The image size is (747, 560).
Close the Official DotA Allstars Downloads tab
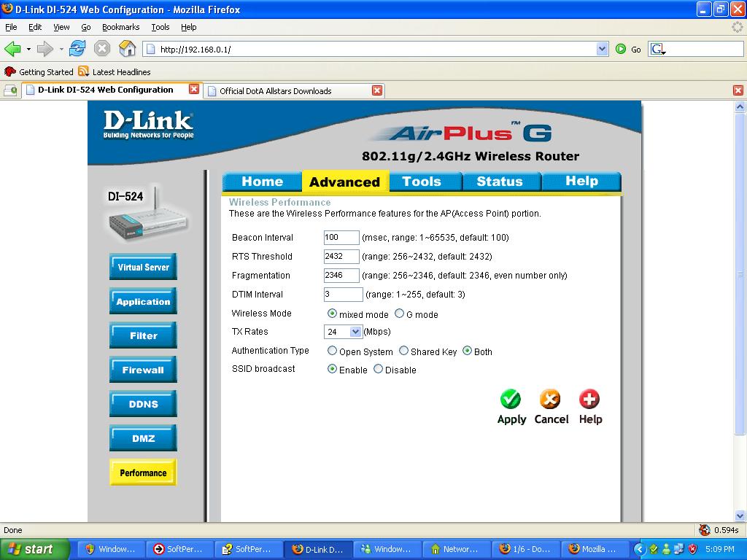coord(377,90)
